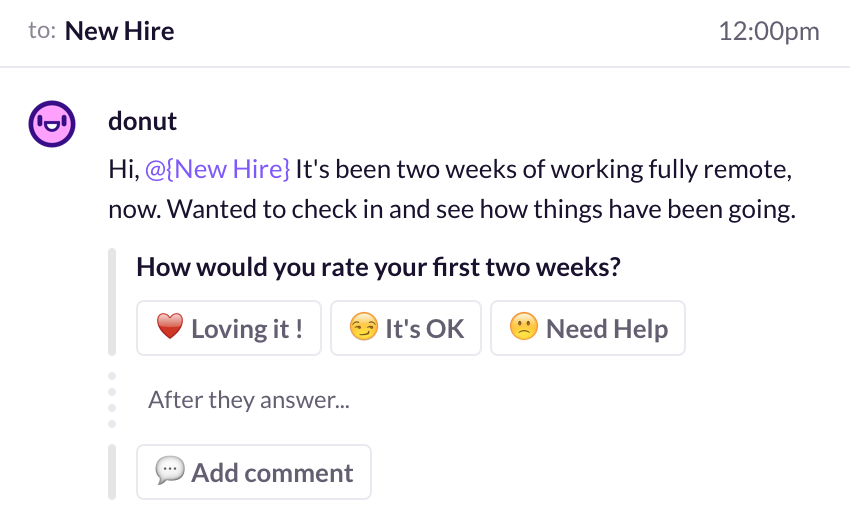Click the gray bar beside the question

tap(112, 302)
